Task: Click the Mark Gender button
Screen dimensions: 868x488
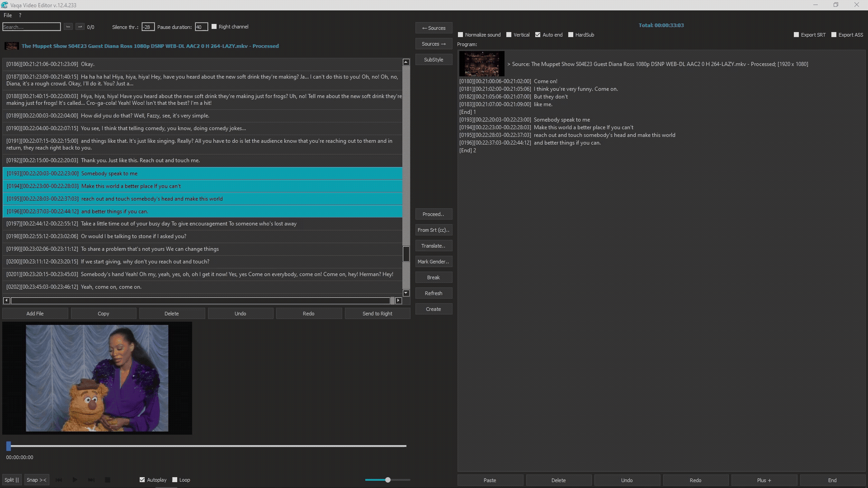Action: pos(433,261)
